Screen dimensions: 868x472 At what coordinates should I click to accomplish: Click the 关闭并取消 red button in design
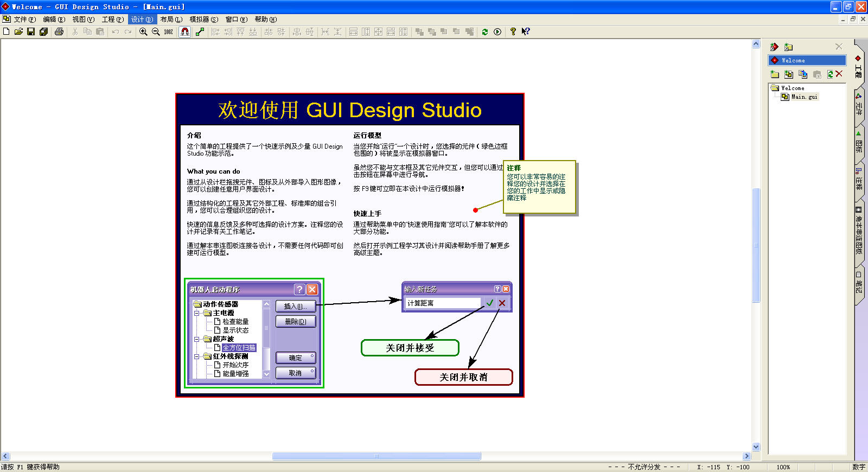(x=464, y=377)
